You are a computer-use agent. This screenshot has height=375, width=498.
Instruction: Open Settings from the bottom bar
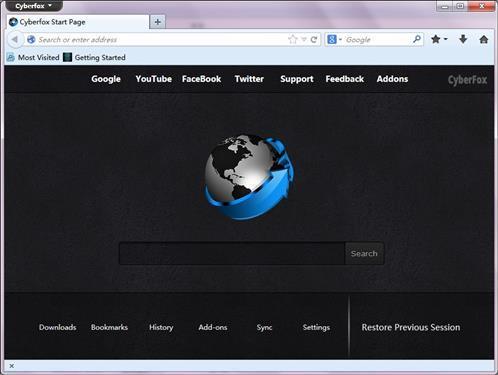click(x=316, y=328)
